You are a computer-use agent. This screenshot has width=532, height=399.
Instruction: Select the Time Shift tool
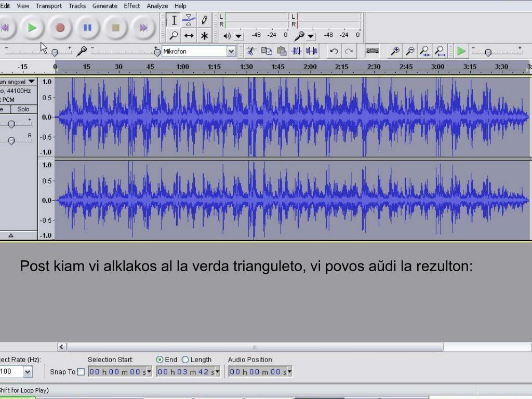point(189,35)
